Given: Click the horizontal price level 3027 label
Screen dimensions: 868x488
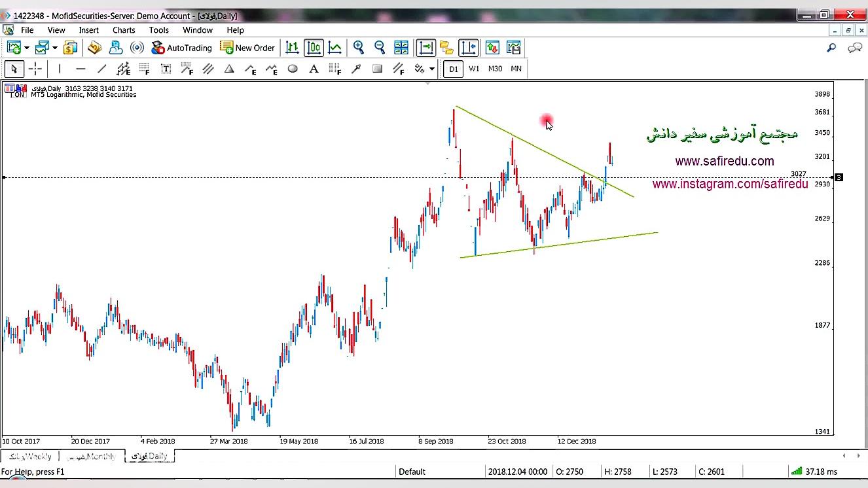Looking at the screenshot, I should coord(798,174).
